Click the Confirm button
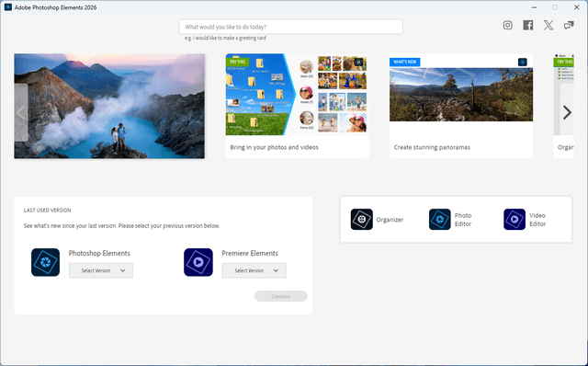The image size is (588, 366). [281, 296]
